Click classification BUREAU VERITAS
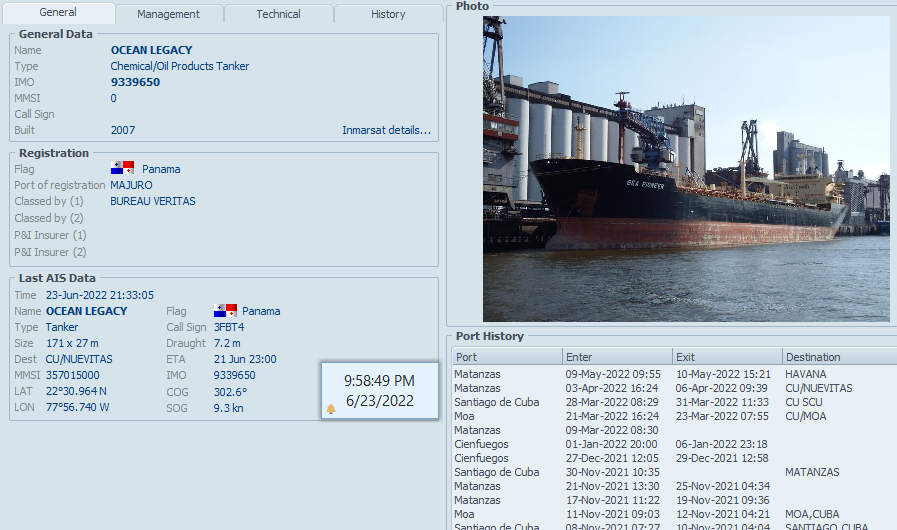 pos(153,201)
